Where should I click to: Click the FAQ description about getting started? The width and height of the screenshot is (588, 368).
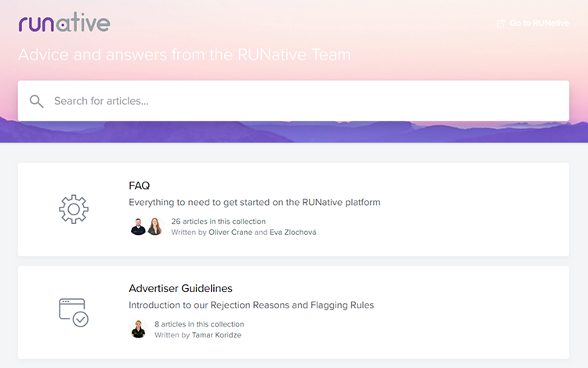coord(255,203)
